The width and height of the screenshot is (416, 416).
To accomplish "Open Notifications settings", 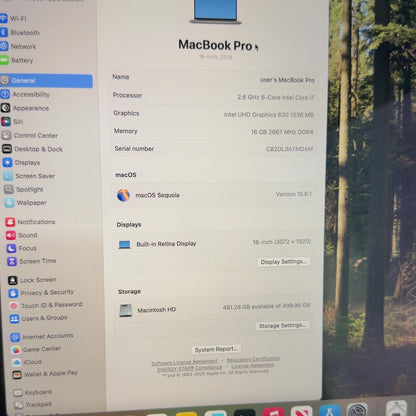I will coord(31,222).
